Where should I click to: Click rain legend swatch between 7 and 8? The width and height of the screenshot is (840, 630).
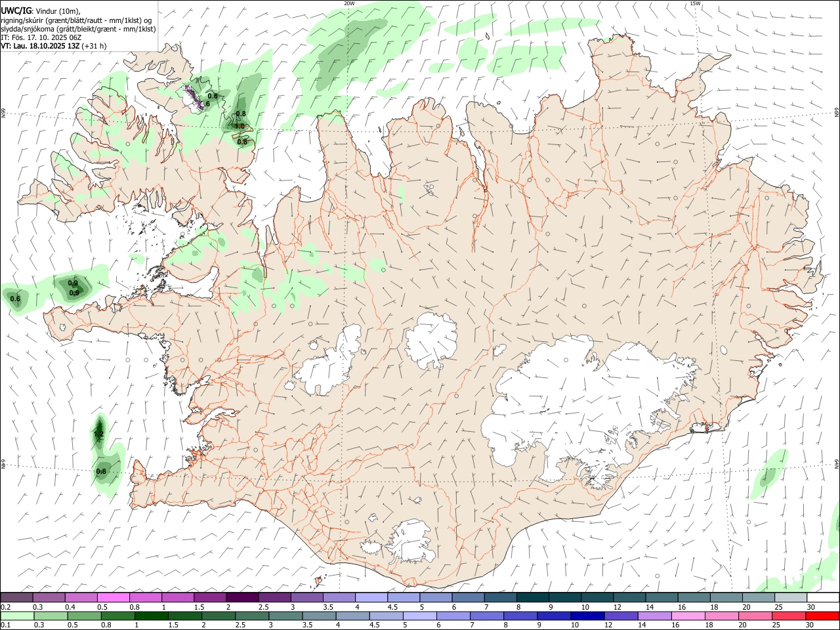point(487,616)
